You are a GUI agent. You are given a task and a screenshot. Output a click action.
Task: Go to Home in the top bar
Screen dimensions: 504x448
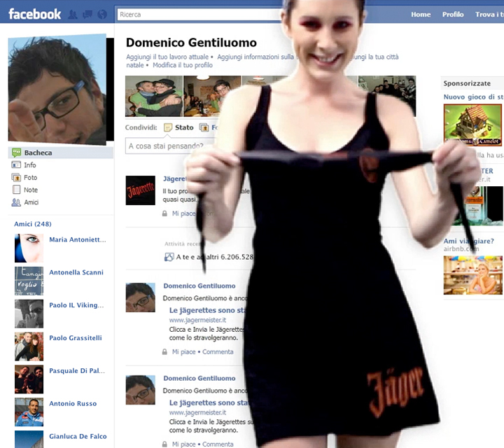(x=421, y=15)
